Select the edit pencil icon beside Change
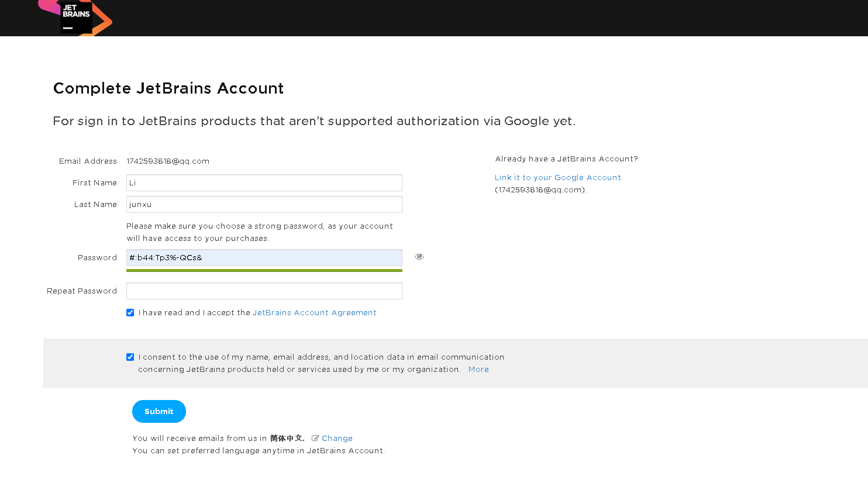This screenshot has width=868, height=493. [315, 438]
